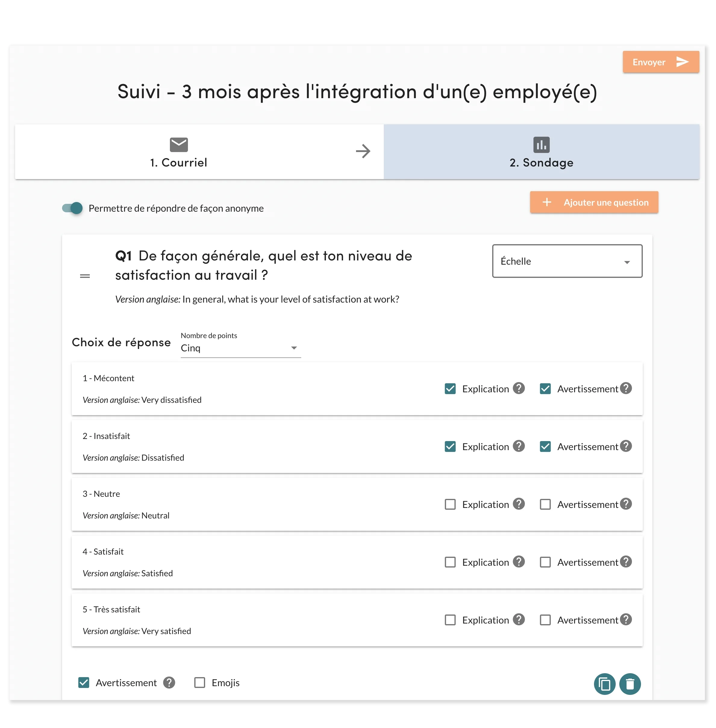Click the delete question trash icon
Image resolution: width=716 pixels, height=728 pixels.
630,684
